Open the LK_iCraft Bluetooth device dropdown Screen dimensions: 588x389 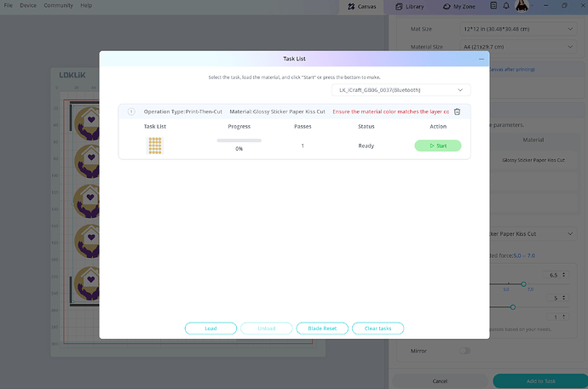(401, 90)
